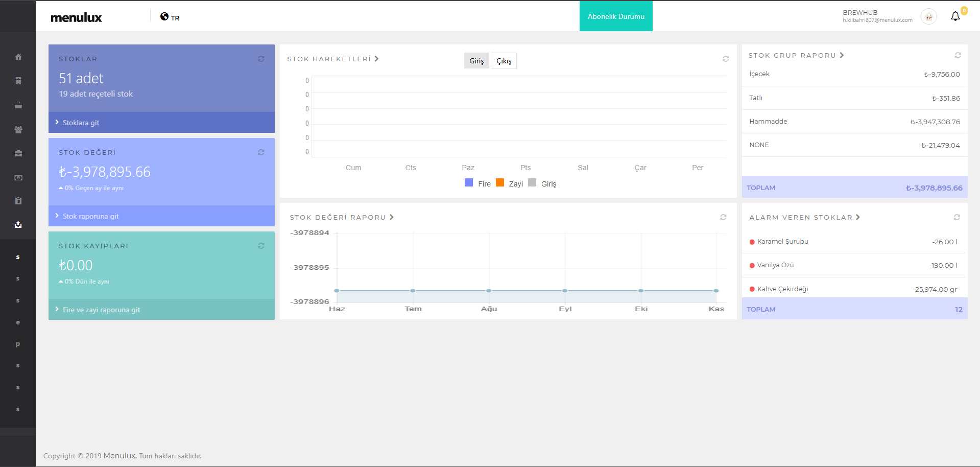
Task: Expand the Stok Hareketleri header chevron
Action: pyautogui.click(x=376, y=59)
